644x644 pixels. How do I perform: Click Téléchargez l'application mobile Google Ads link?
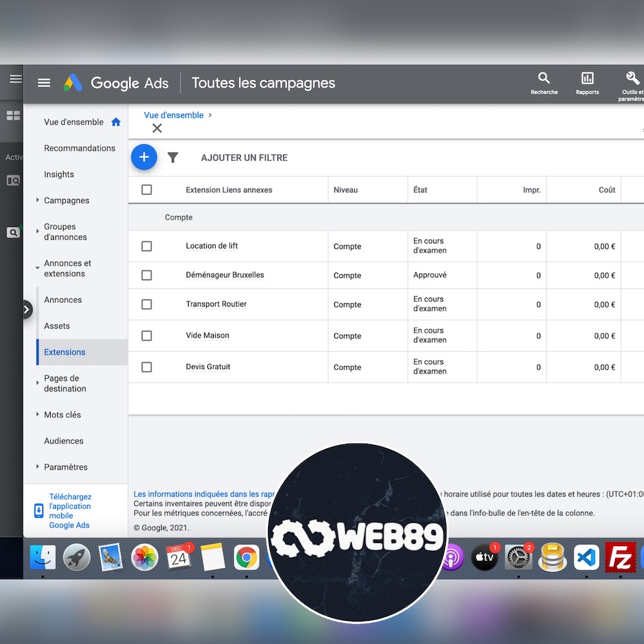point(70,511)
